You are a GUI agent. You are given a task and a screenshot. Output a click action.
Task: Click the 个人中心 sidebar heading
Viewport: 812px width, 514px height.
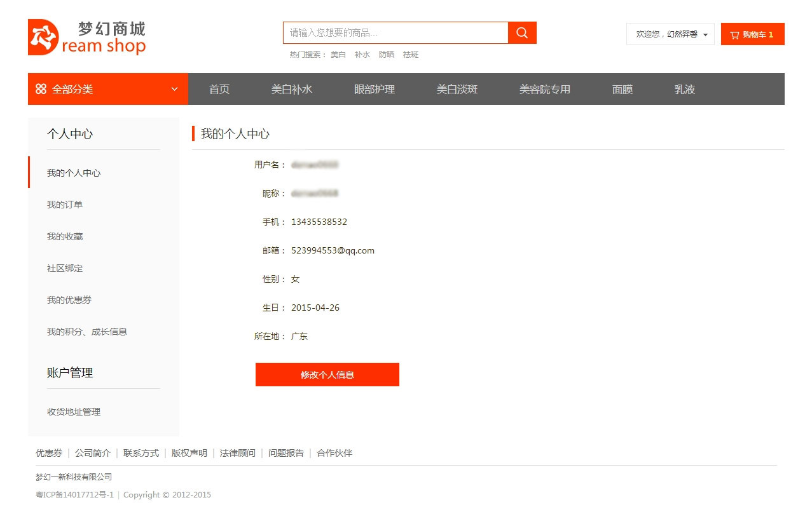point(70,133)
